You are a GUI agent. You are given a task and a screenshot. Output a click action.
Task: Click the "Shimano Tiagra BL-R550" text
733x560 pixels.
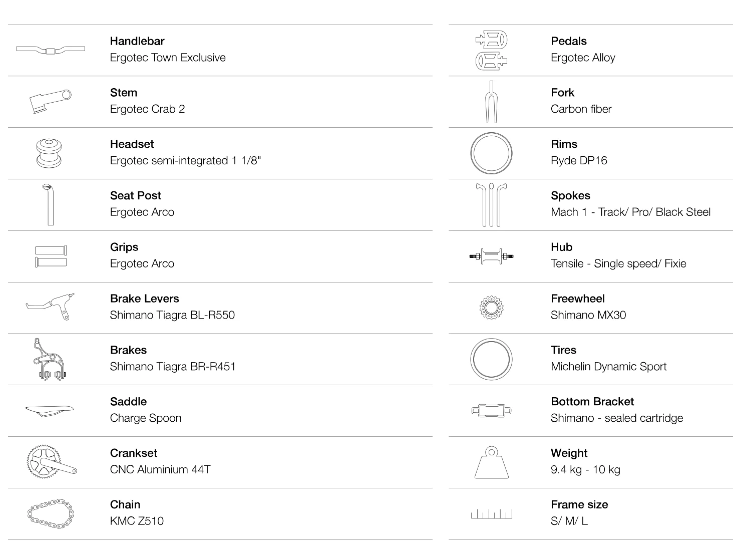(x=172, y=315)
